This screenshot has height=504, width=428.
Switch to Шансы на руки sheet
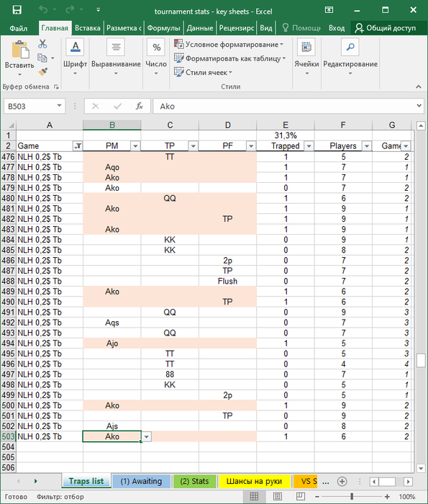click(x=254, y=481)
